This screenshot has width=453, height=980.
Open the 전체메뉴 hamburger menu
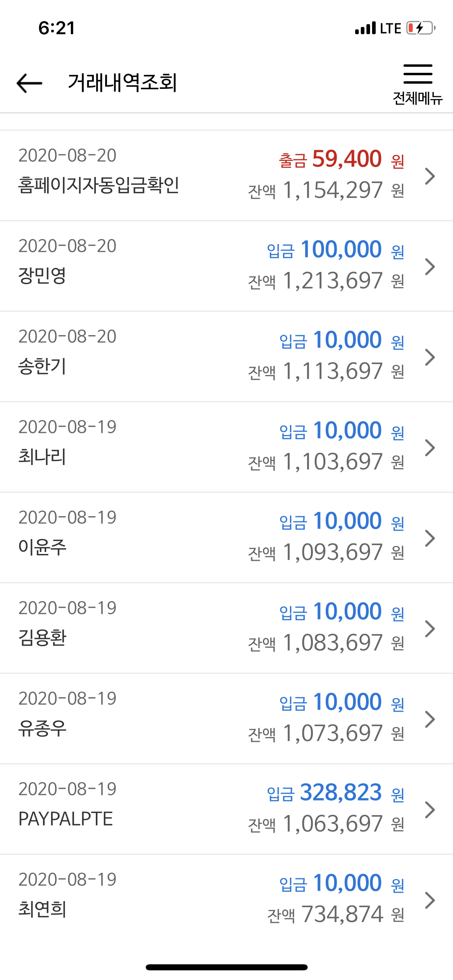(x=418, y=84)
